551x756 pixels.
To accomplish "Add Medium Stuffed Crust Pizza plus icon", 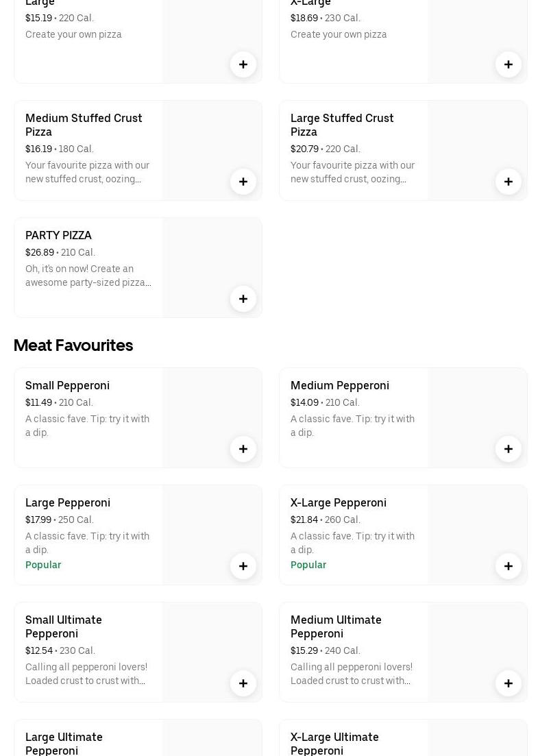I will click(243, 182).
